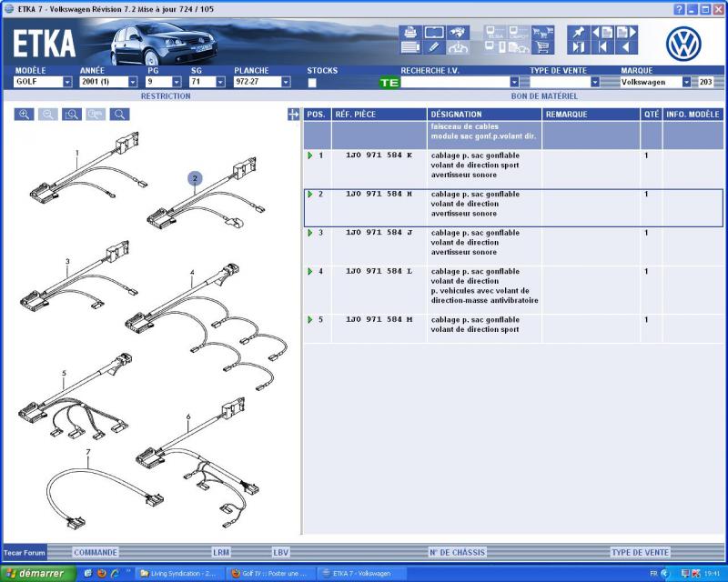The image size is (728, 582).
Task: Click the binoculars search icon
Action: click(458, 33)
